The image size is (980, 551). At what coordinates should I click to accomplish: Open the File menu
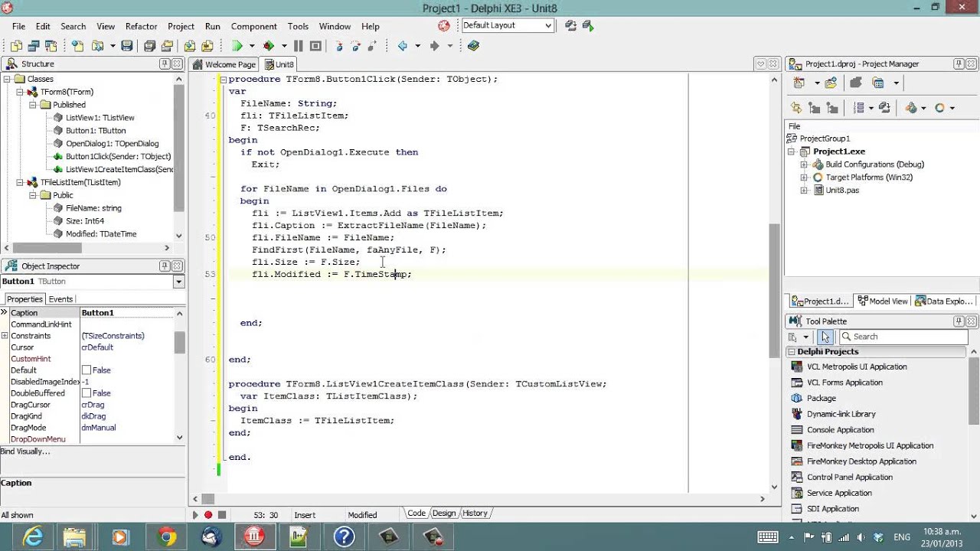tap(18, 26)
